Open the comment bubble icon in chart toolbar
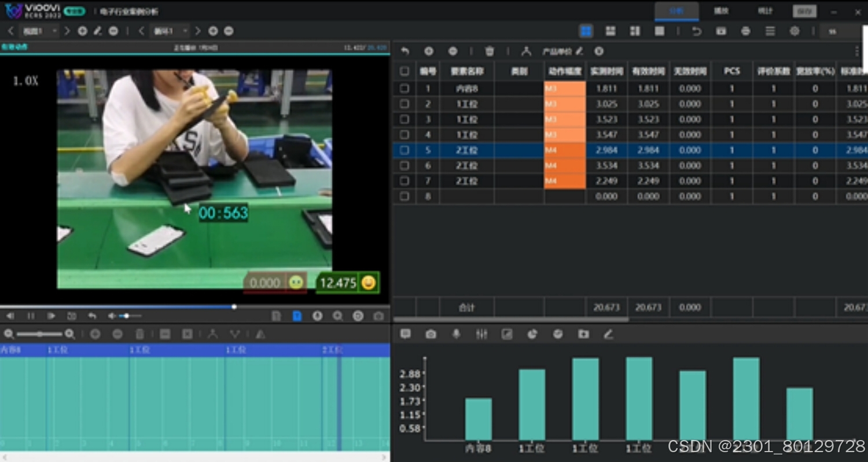Viewport: 868px width, 462px height. pos(406,334)
